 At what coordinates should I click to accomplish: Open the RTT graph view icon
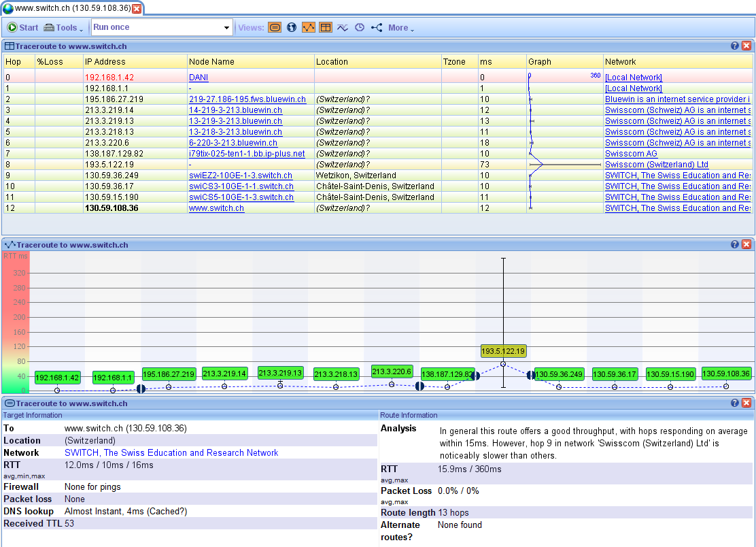point(308,27)
